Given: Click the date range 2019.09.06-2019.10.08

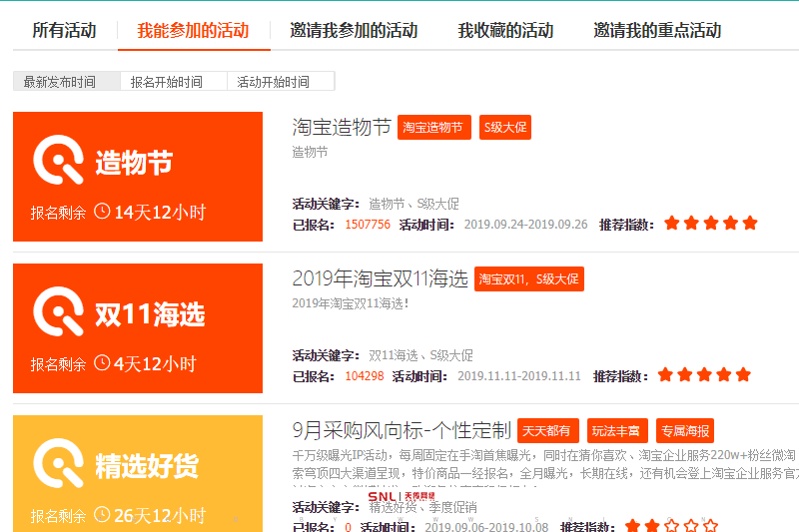Looking at the screenshot, I should [486, 527].
